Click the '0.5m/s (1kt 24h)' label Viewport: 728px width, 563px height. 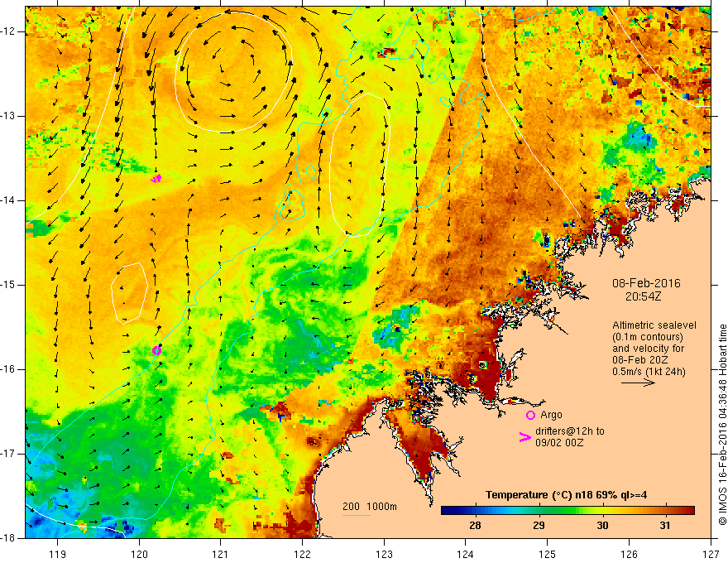pos(649,372)
